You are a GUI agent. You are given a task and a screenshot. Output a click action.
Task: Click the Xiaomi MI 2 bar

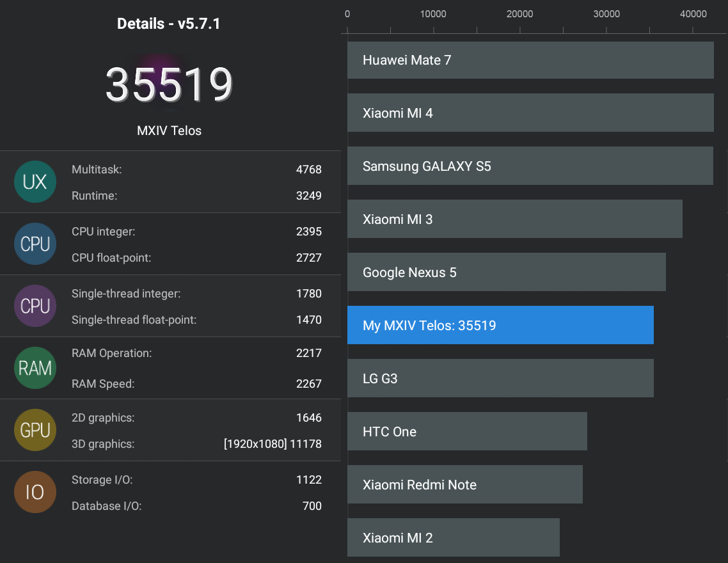click(454, 537)
